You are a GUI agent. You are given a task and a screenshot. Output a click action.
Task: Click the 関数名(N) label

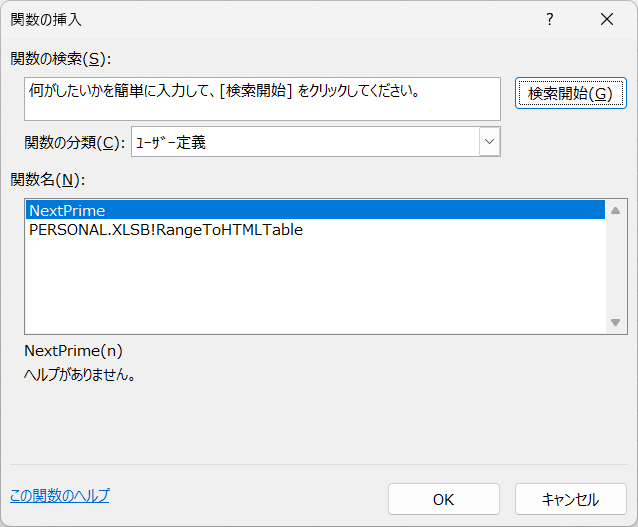point(48,179)
